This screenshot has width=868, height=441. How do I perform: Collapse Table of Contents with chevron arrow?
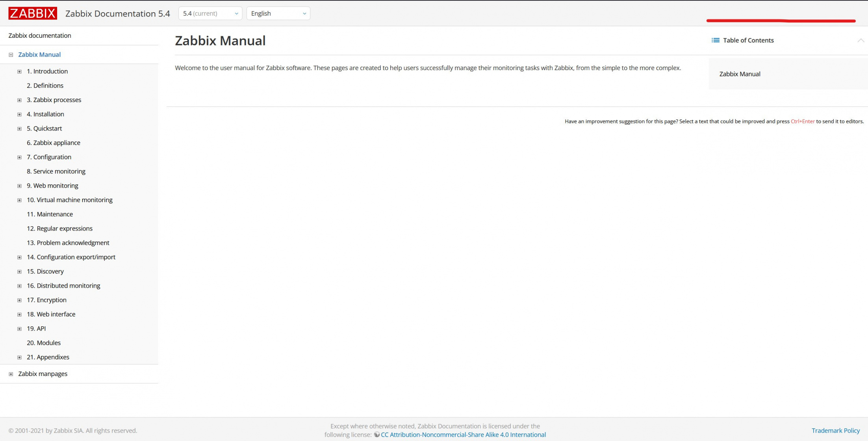click(x=861, y=40)
